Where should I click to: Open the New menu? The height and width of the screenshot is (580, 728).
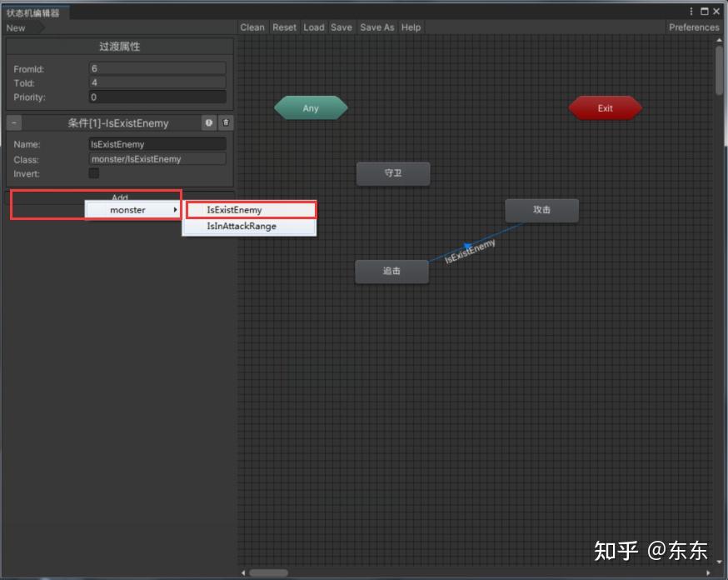14,27
